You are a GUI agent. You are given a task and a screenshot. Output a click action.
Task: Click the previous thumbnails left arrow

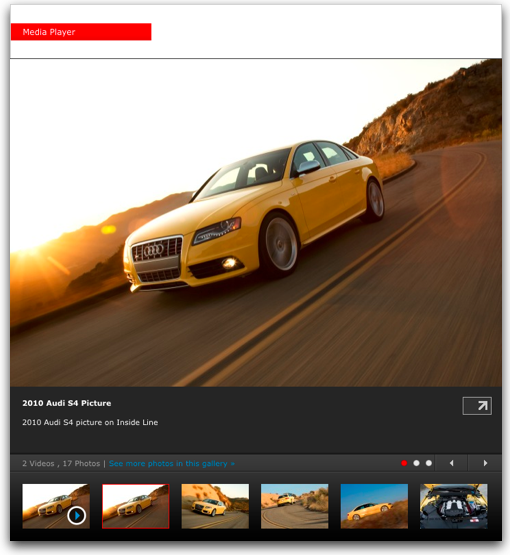[451, 463]
